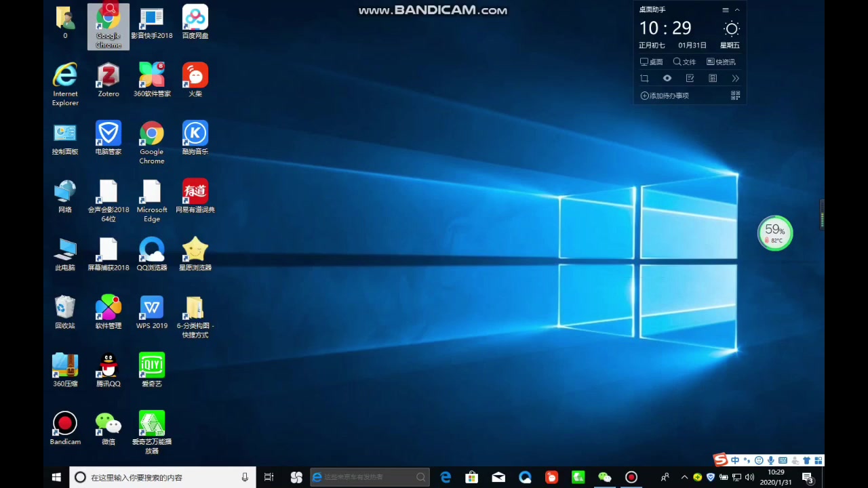Select the 电脑管家 desktop shortcut
This screenshot has height=488, width=868.
pyautogui.click(x=108, y=138)
